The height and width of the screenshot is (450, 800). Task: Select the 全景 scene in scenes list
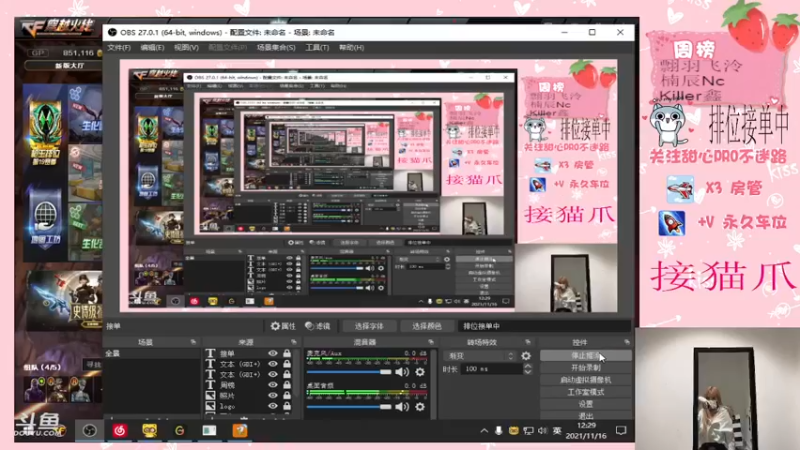point(152,354)
